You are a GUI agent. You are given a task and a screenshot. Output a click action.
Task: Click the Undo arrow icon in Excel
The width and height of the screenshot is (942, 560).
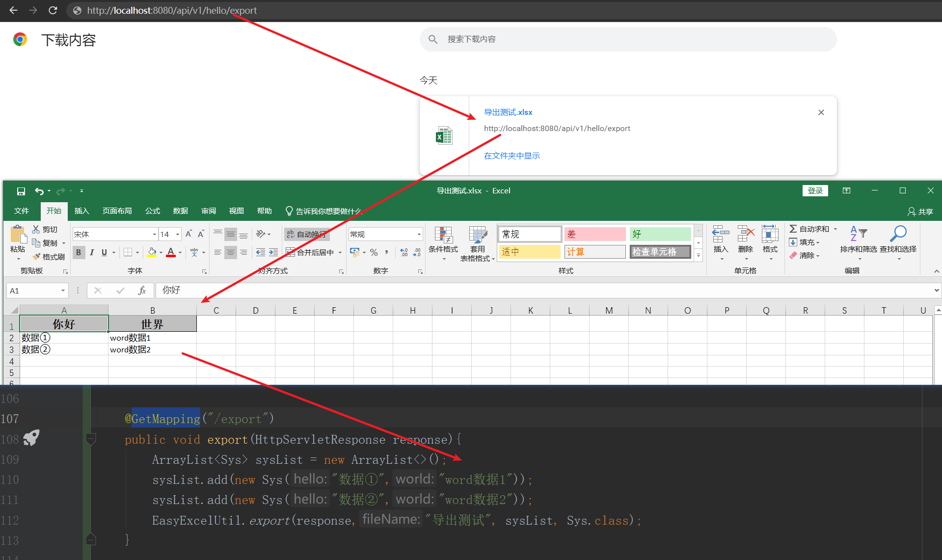coord(39,191)
